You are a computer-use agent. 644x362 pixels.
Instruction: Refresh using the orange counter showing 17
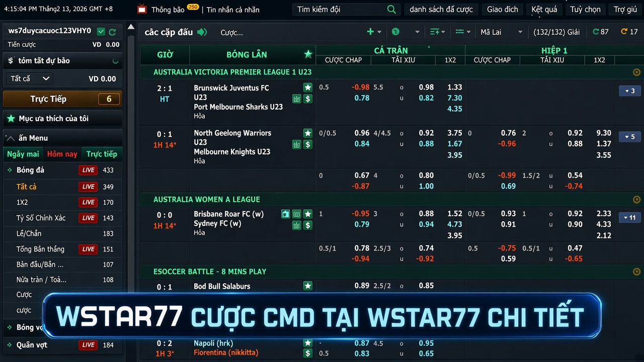pyautogui.click(x=629, y=32)
